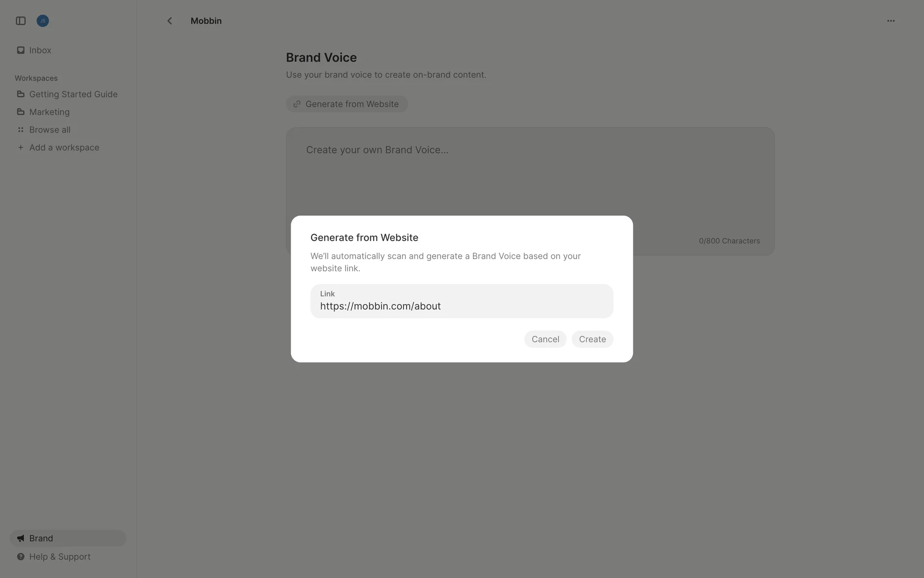Viewport: 924px width, 578px height.
Task: Click the plus icon to add workspace
Action: coord(21,147)
